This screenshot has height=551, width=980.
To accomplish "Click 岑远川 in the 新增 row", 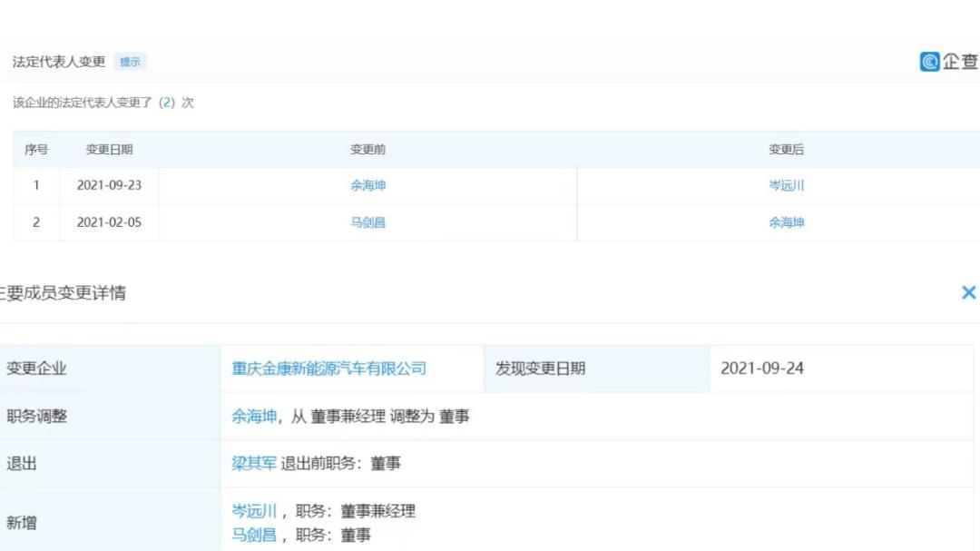I will pyautogui.click(x=254, y=511).
